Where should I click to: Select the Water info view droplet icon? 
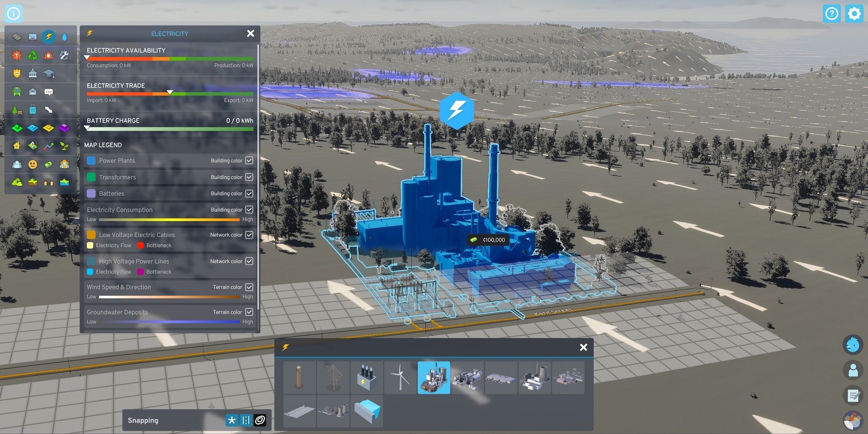pyautogui.click(x=64, y=37)
